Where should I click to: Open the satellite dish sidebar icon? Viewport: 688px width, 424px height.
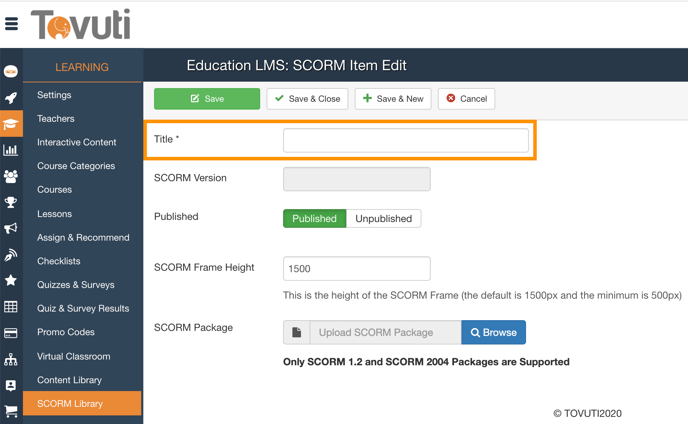tap(11, 255)
